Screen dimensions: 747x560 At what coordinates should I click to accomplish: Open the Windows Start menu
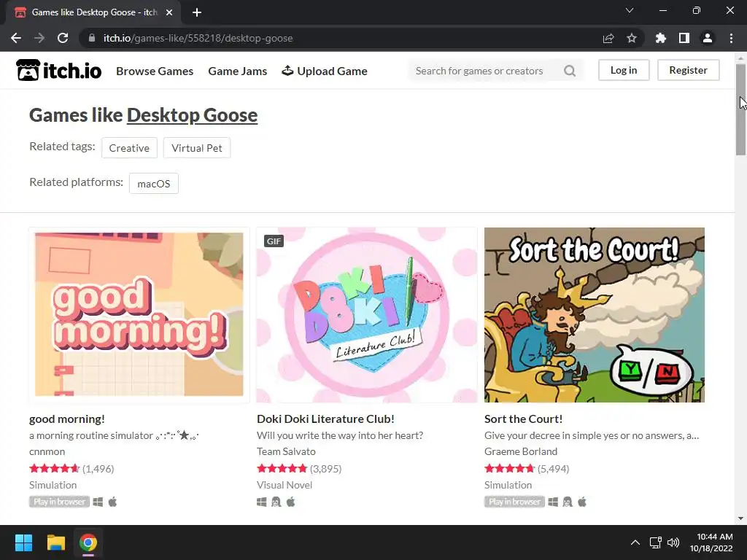pyautogui.click(x=23, y=542)
